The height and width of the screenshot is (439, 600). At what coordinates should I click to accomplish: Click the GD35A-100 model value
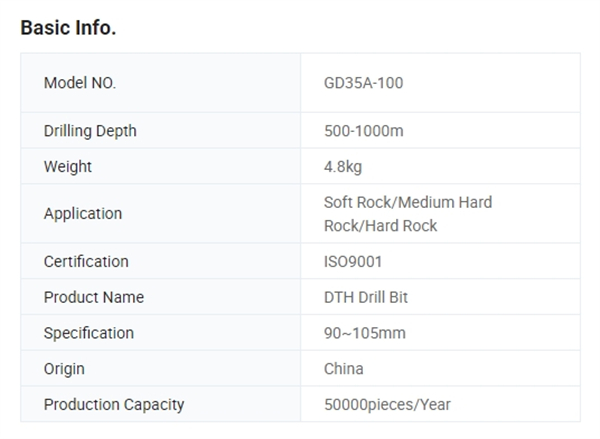pos(364,83)
